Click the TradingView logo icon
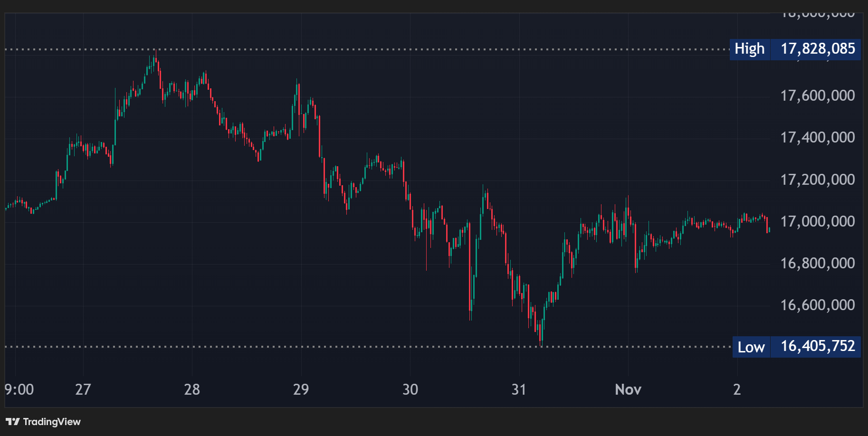868x436 pixels. point(13,422)
